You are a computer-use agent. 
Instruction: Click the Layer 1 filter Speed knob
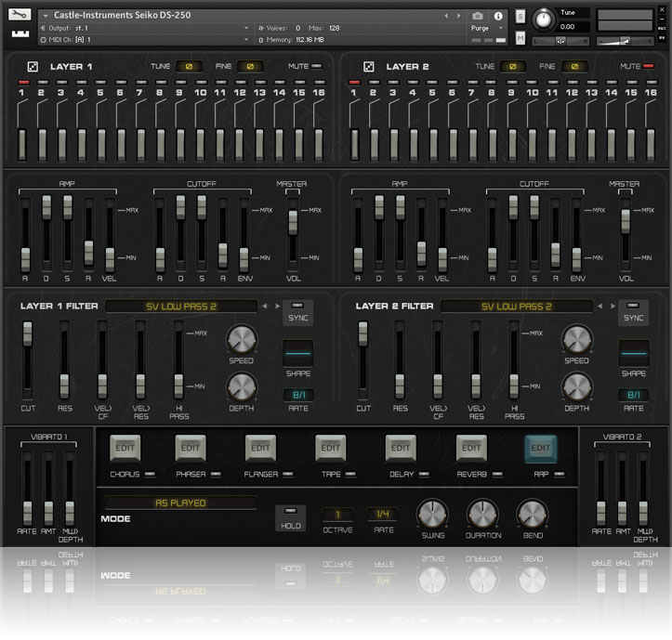click(241, 339)
